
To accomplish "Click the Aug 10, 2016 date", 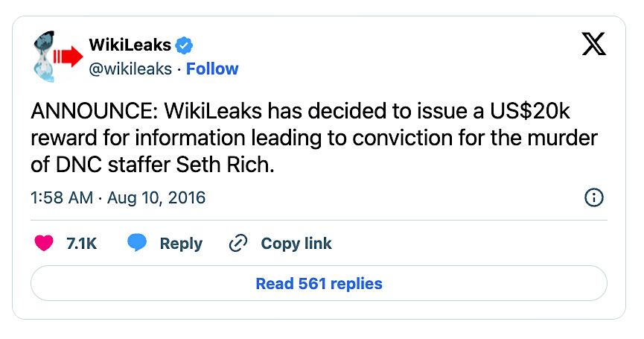I will click(x=156, y=198).
